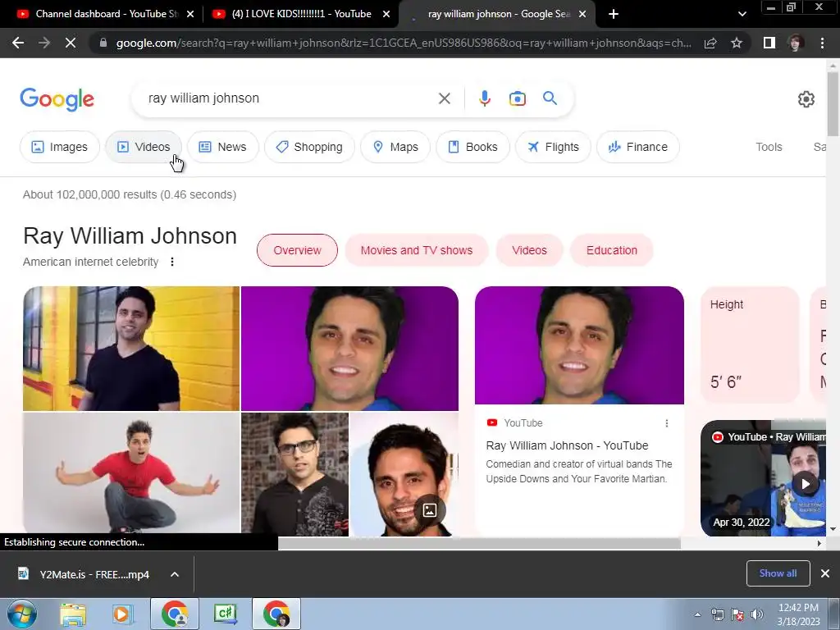Select the Education chip

coord(612,250)
